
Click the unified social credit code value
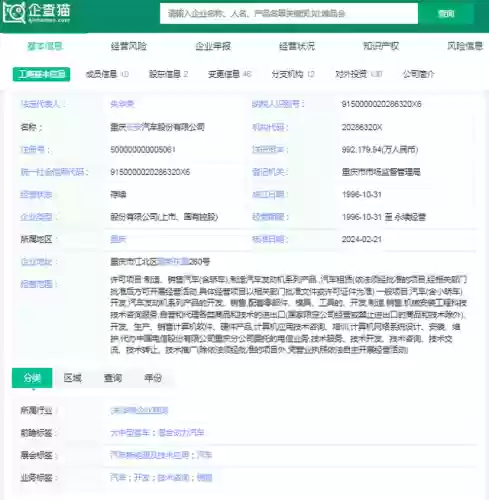150,172
